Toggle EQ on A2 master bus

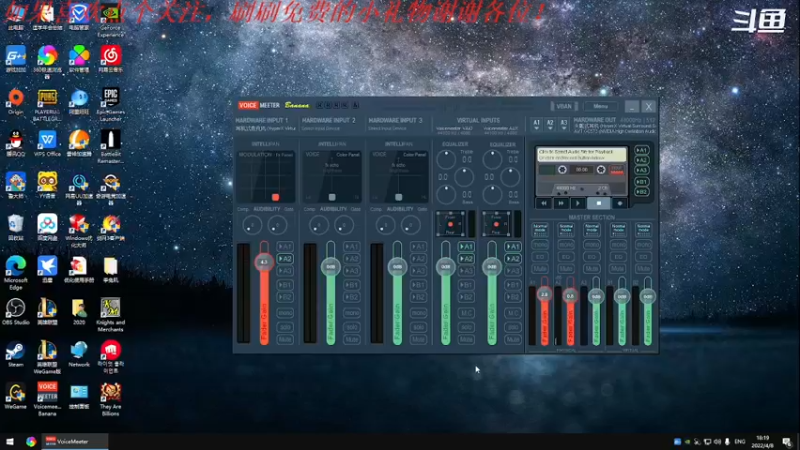[566, 257]
